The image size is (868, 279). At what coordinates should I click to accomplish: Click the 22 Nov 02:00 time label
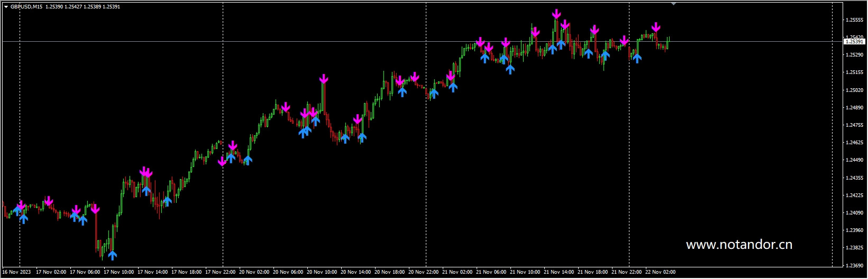[660, 272]
